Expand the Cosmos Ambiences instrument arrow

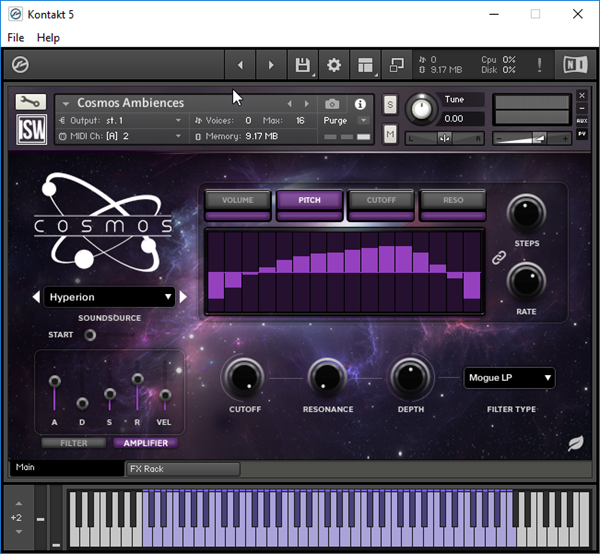65,104
